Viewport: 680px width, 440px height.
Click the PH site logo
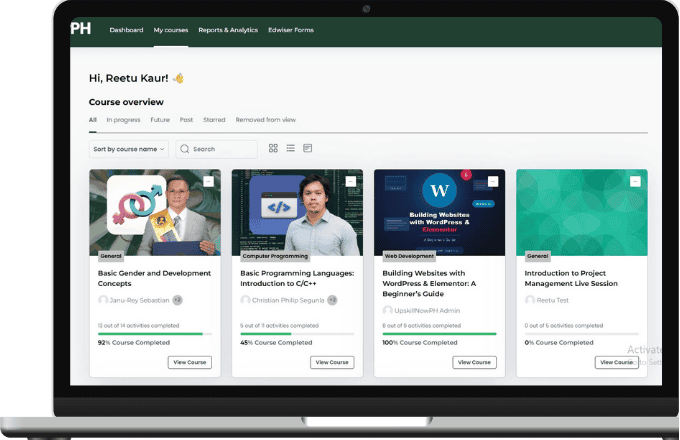(x=81, y=29)
